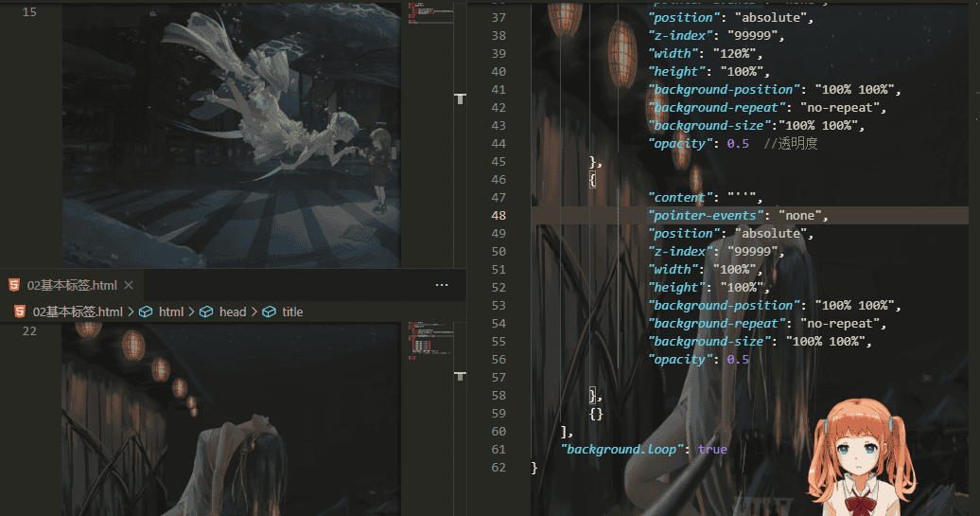Viewport: 980px width, 516px height.
Task: Click the closing brace on line 58
Action: point(593,396)
